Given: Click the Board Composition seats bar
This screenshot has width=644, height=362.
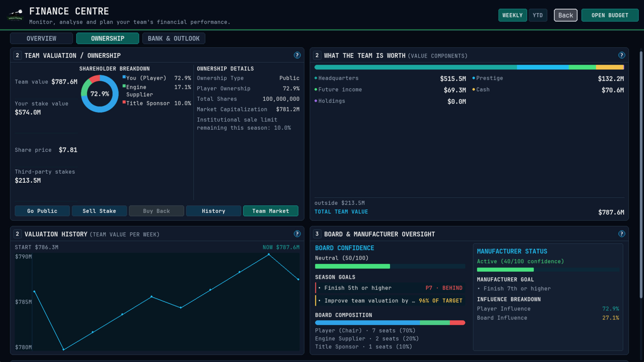Looking at the screenshot, I should [x=390, y=323].
